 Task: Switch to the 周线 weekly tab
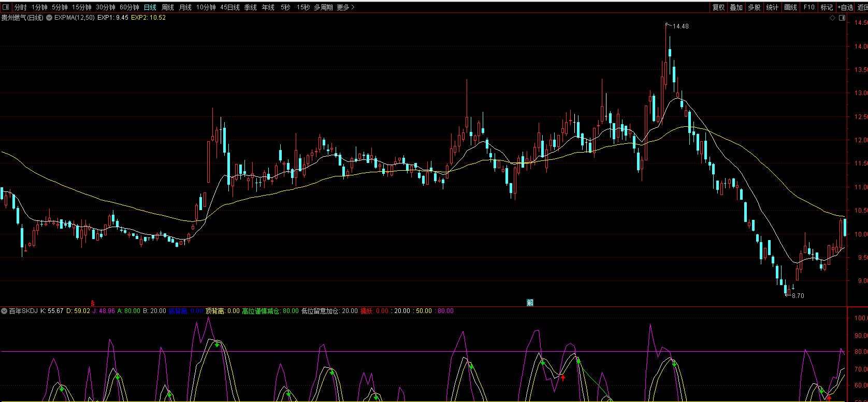(168, 7)
